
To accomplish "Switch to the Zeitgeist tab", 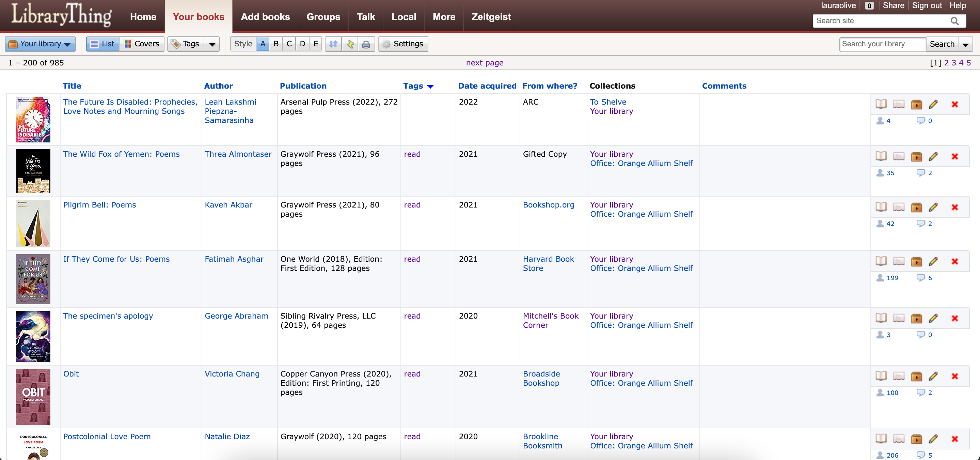I will point(491,17).
